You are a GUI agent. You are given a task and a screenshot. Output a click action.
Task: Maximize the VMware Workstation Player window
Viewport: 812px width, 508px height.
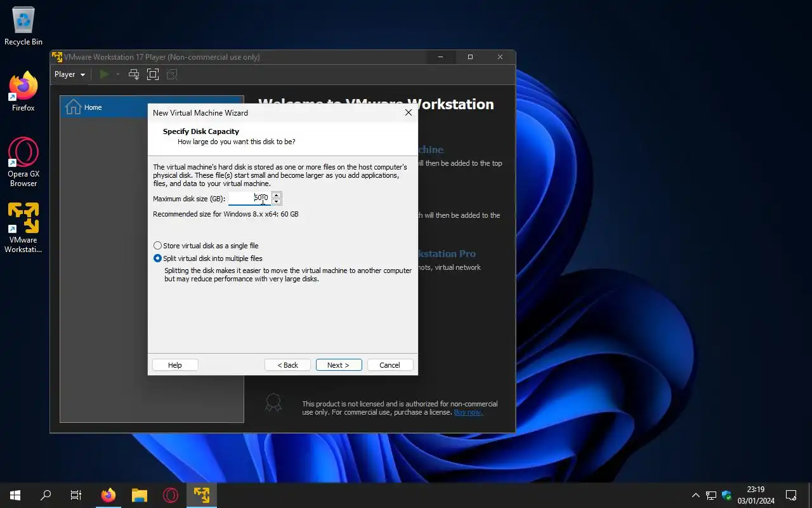[470, 57]
